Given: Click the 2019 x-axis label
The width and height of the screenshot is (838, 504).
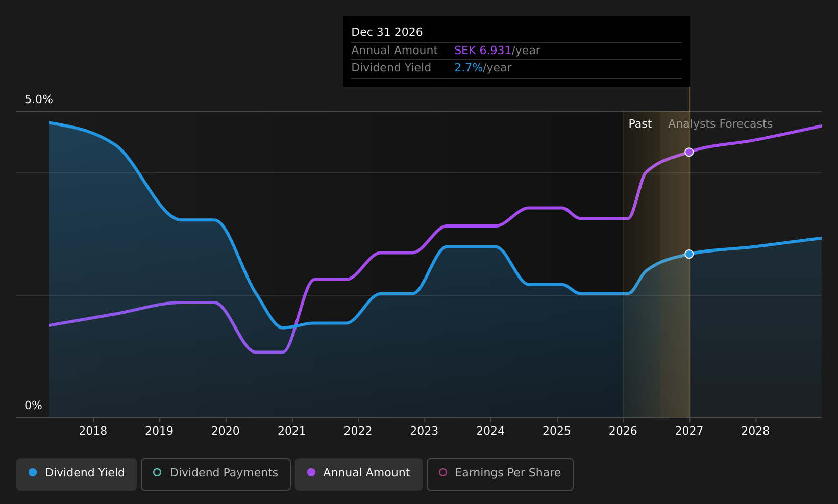Looking at the screenshot, I should [159, 431].
